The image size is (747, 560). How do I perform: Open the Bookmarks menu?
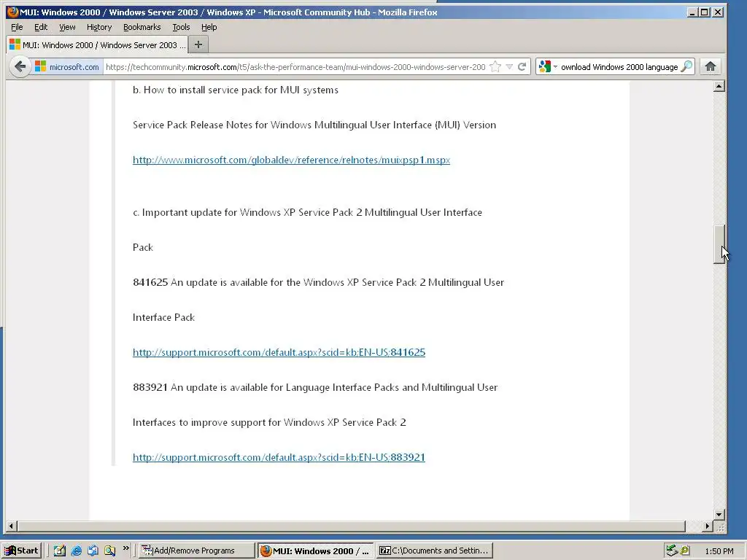(142, 27)
